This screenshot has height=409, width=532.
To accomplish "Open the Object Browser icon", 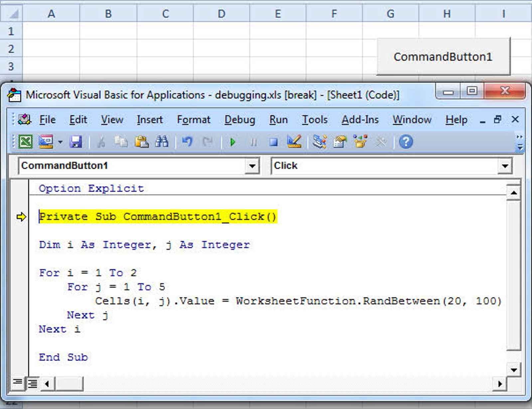I will [x=360, y=142].
